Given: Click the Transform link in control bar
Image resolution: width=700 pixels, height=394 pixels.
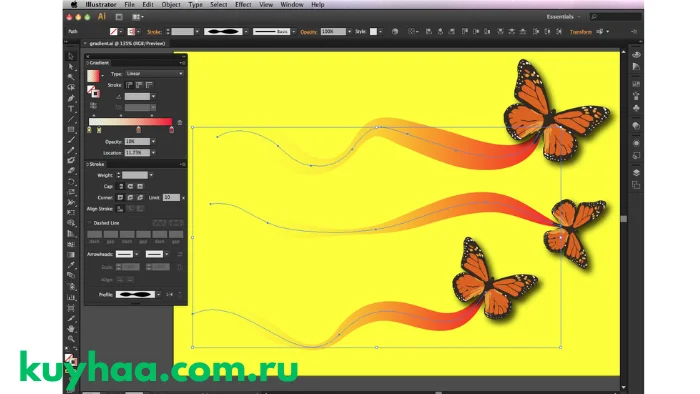Looking at the screenshot, I should [581, 32].
